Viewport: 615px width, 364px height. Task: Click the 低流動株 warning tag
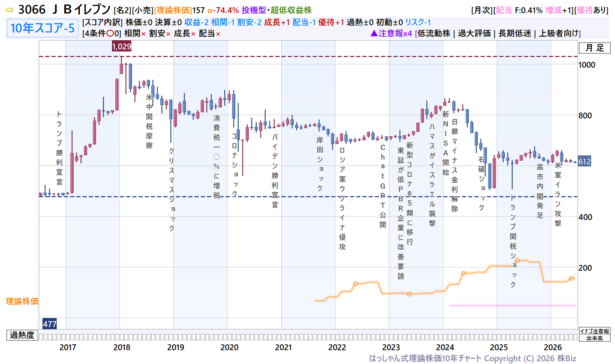[434, 33]
